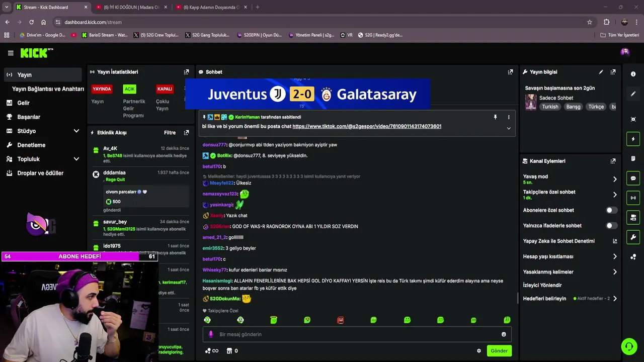Image resolution: width=644 pixels, height=362 pixels.
Task: Click the red angry face emote
Action: [x=341, y=320]
